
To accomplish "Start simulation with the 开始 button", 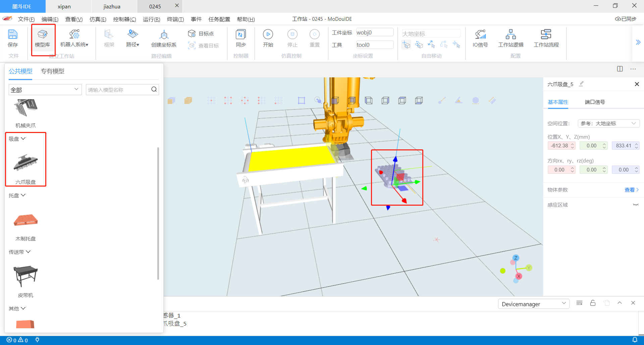I will point(268,34).
